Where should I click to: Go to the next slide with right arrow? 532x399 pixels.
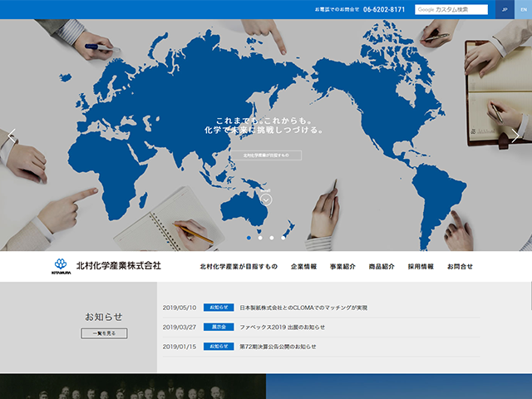515,135
